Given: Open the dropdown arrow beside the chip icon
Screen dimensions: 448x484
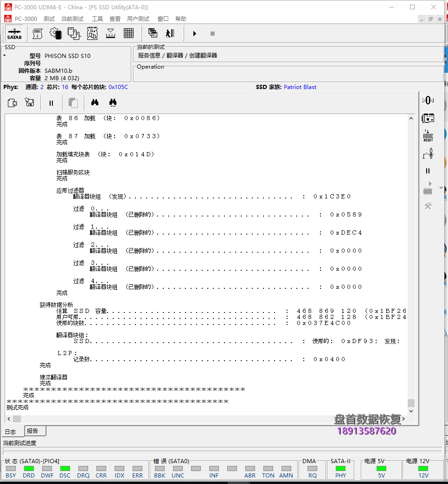Looking at the screenshot, I should [x=442, y=188].
